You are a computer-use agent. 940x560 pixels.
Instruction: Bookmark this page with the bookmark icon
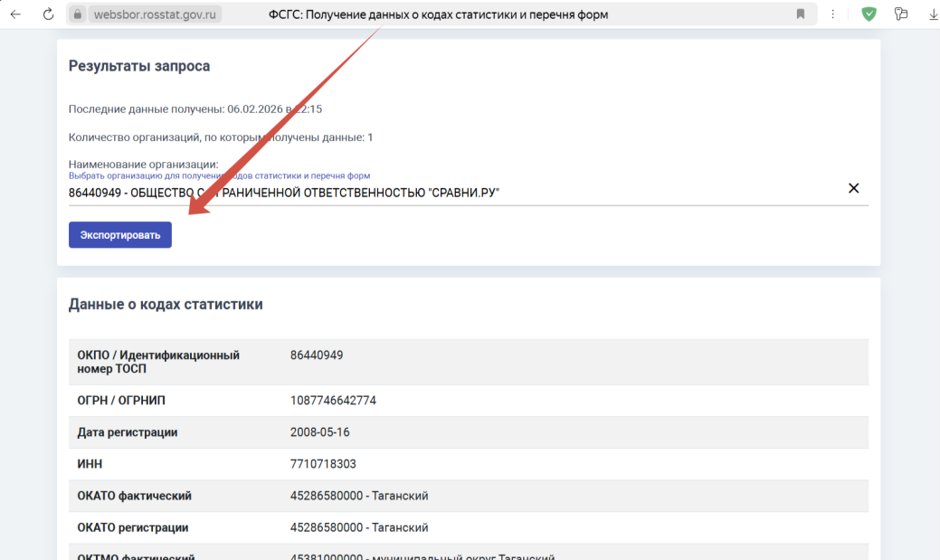pyautogui.click(x=801, y=14)
